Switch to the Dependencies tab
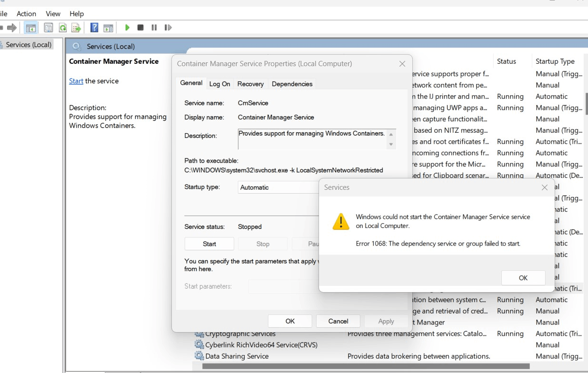Screen dimensions: 588x373 [x=292, y=84]
